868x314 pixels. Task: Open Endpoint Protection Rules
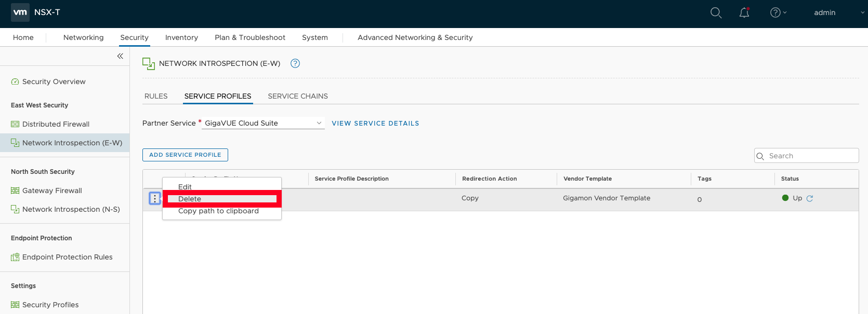(68, 257)
